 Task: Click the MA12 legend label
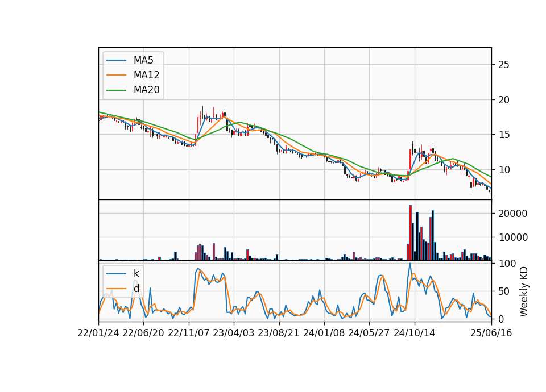(x=146, y=75)
